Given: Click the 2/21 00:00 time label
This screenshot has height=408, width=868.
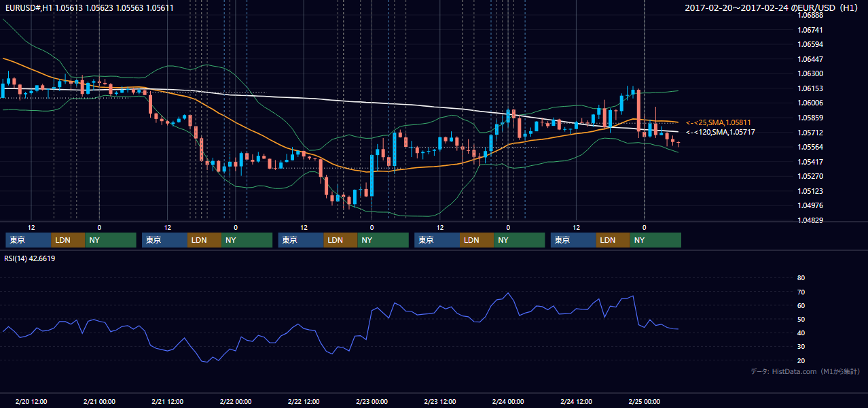Looking at the screenshot, I should point(99,401).
